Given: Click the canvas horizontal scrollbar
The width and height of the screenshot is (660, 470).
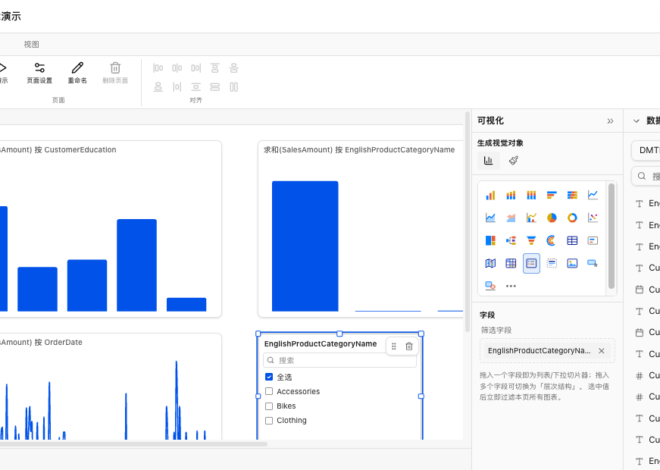Looking at the screenshot, I should coord(133,443).
